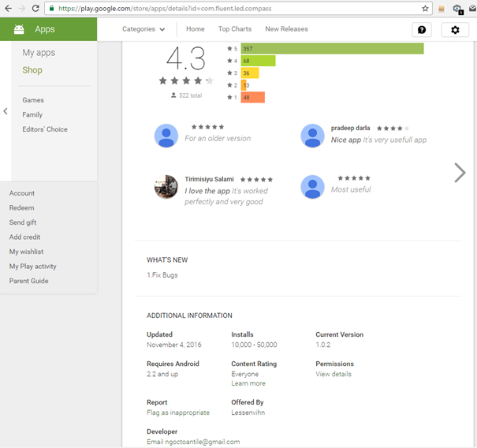Click the browser back arrow
The width and height of the screenshot is (477, 448).
pyautogui.click(x=8, y=9)
